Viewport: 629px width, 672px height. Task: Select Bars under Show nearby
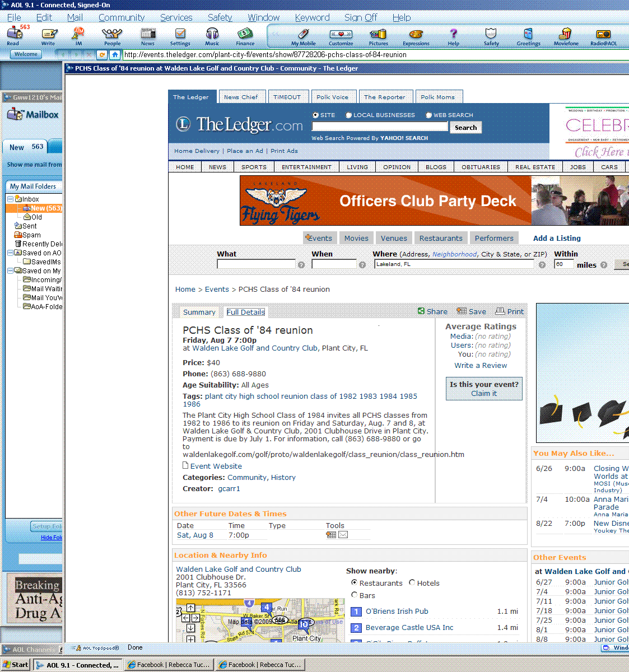pos(354,595)
